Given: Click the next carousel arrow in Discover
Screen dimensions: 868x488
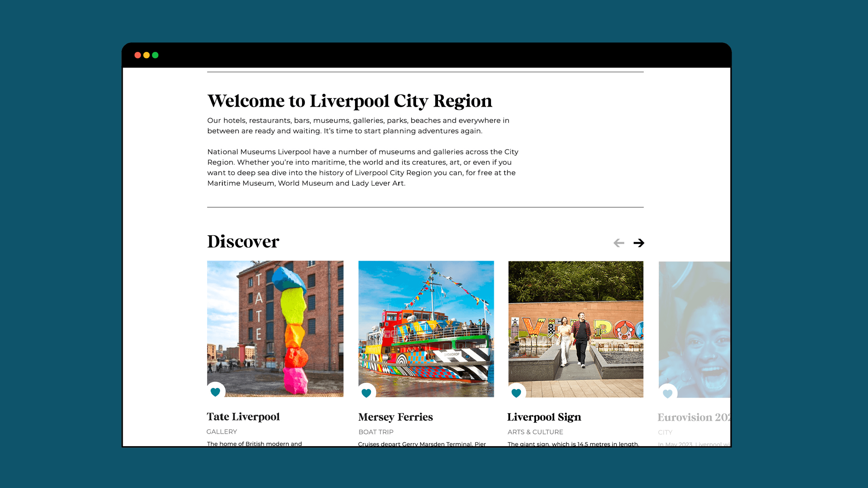Looking at the screenshot, I should (639, 243).
